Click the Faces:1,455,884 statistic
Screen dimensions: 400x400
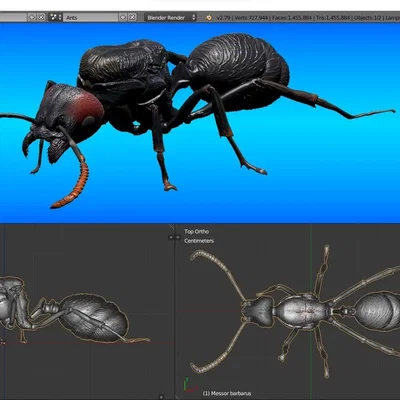pos(292,18)
